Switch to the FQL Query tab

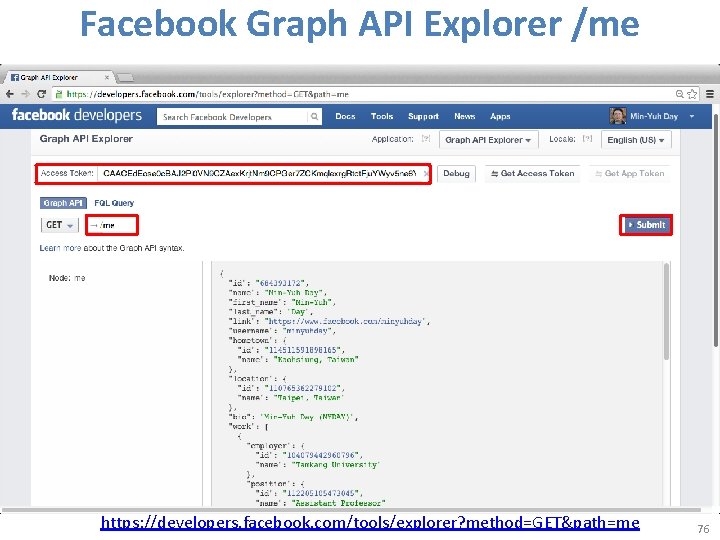click(x=114, y=203)
